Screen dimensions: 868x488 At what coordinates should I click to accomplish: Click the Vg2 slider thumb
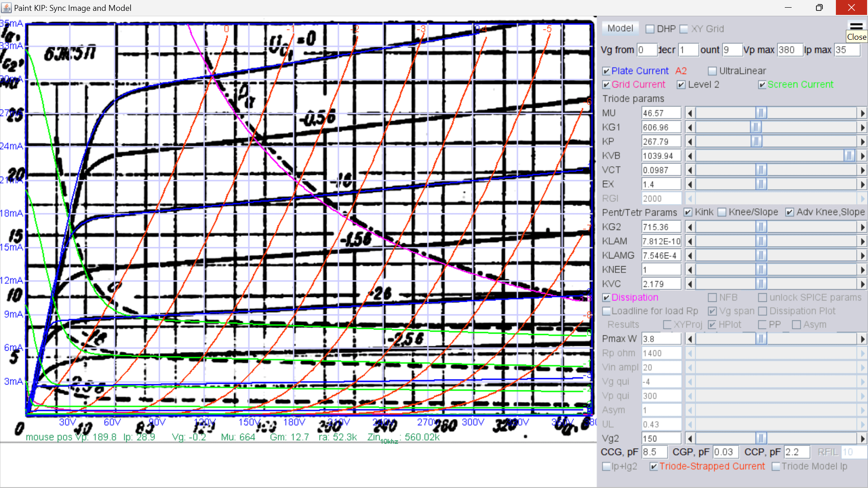click(761, 438)
